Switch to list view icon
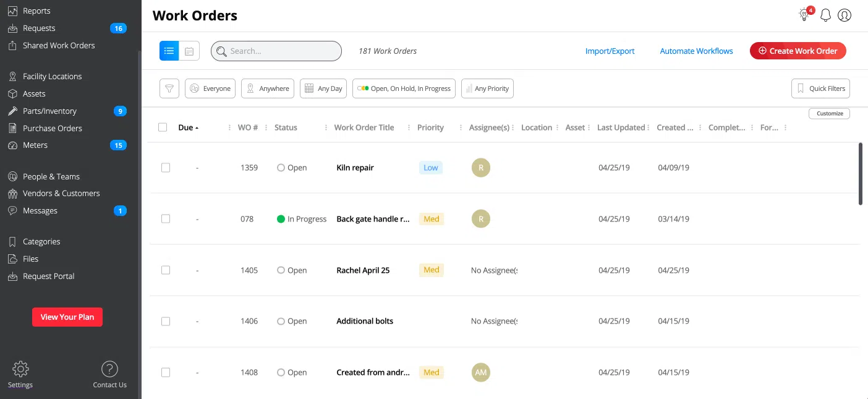This screenshot has width=868, height=399. [x=169, y=51]
